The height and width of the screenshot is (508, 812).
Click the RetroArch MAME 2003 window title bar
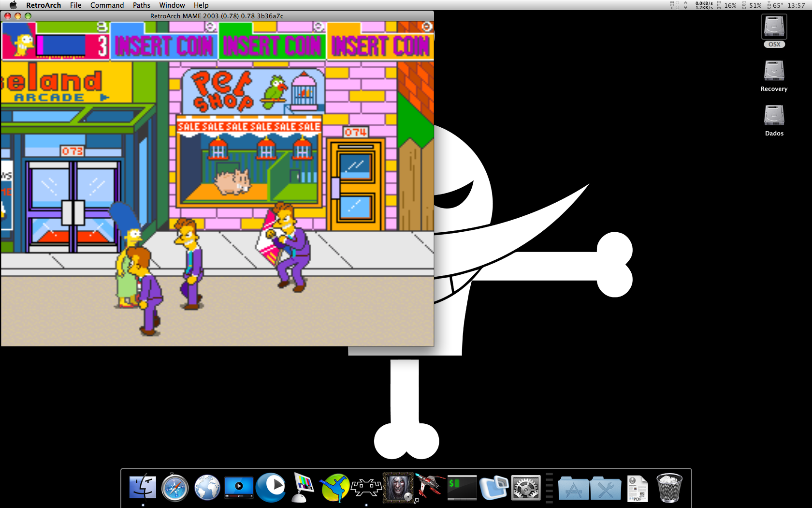[217, 16]
